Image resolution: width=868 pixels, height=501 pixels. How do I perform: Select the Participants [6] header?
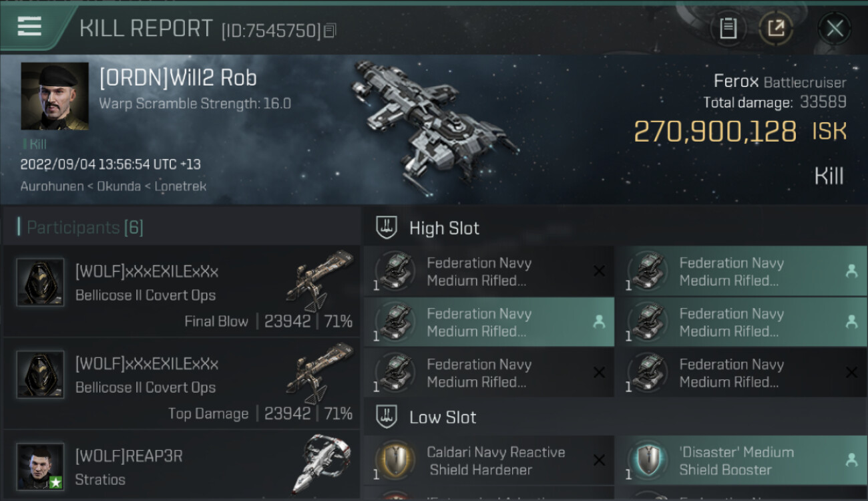coord(85,228)
